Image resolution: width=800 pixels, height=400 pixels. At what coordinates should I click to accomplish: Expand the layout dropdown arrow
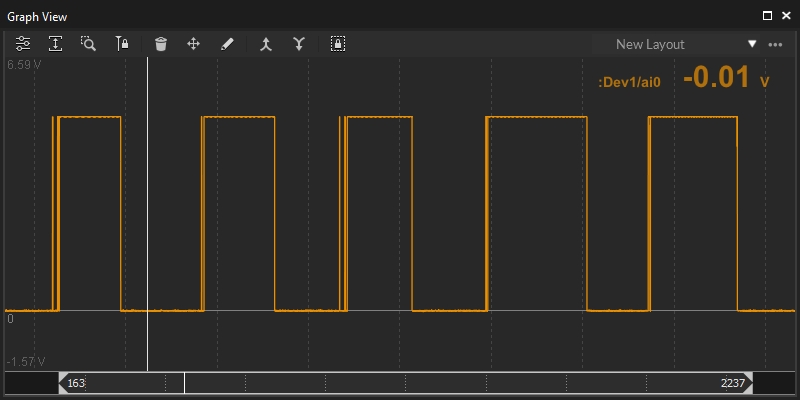(x=752, y=44)
